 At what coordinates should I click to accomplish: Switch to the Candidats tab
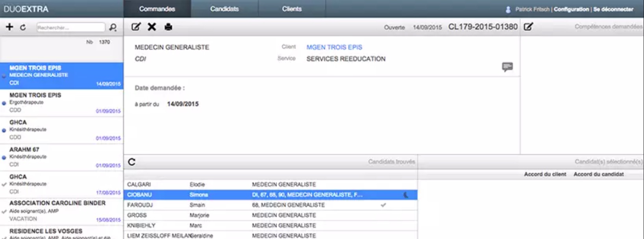tap(224, 9)
